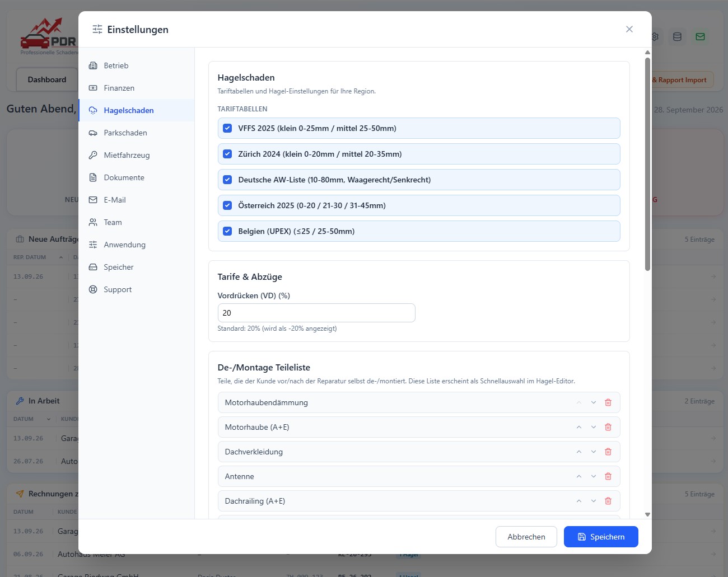Open the database icon in the dashboard header

coord(677,37)
